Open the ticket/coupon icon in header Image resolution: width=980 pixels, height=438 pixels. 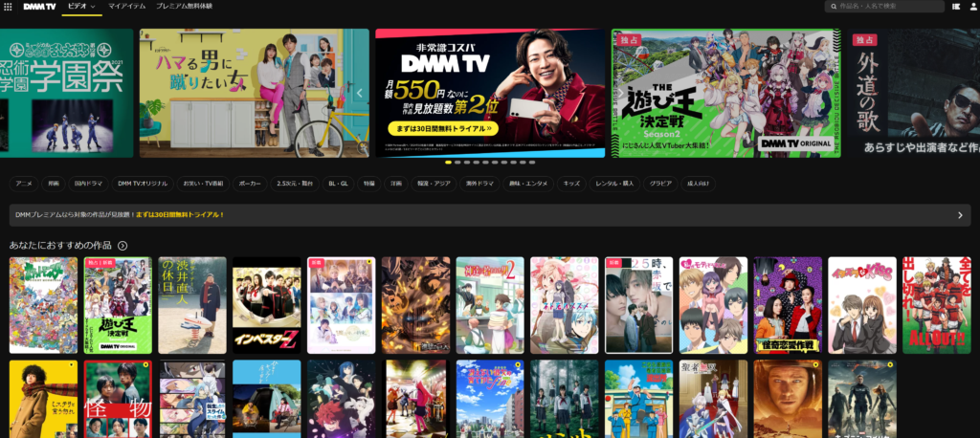click(957, 7)
